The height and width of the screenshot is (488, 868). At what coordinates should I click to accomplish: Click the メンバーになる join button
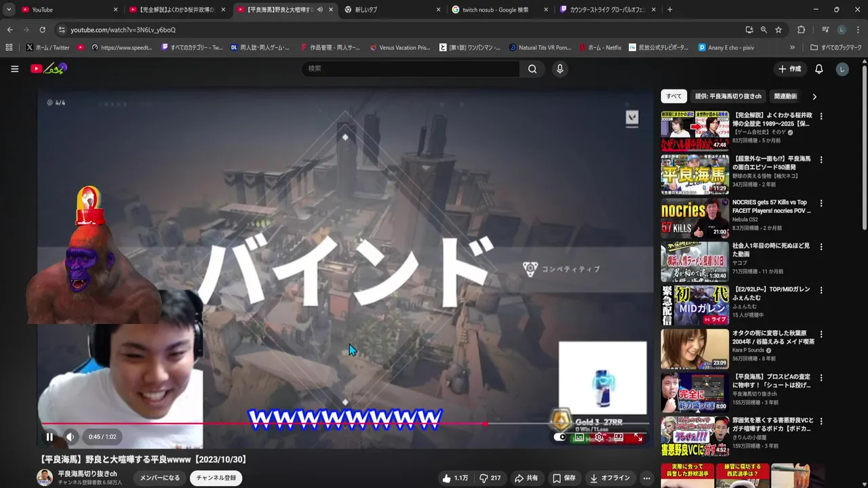(x=160, y=478)
